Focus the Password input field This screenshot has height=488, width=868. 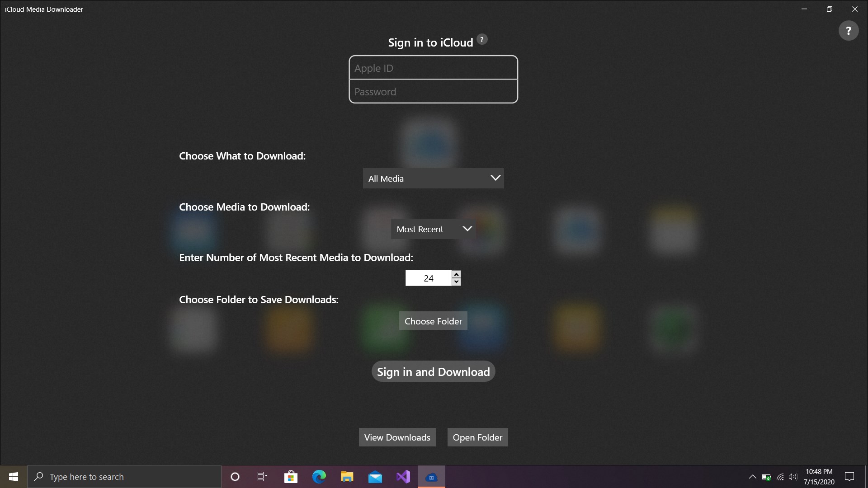tap(433, 92)
